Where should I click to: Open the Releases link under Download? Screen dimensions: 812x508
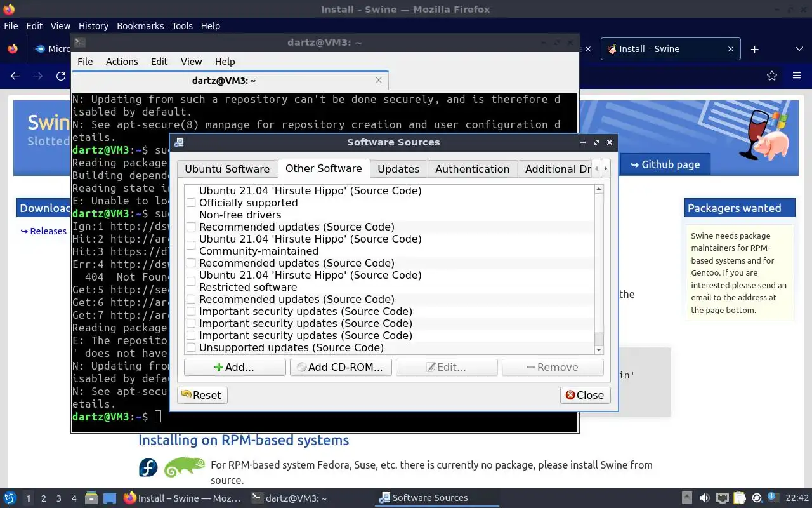(44, 231)
